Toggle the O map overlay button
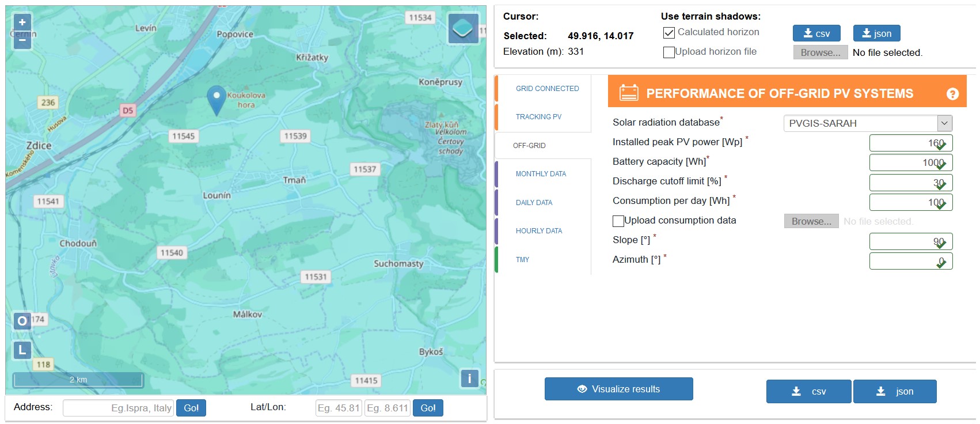The height and width of the screenshot is (424, 980). pos(22,321)
